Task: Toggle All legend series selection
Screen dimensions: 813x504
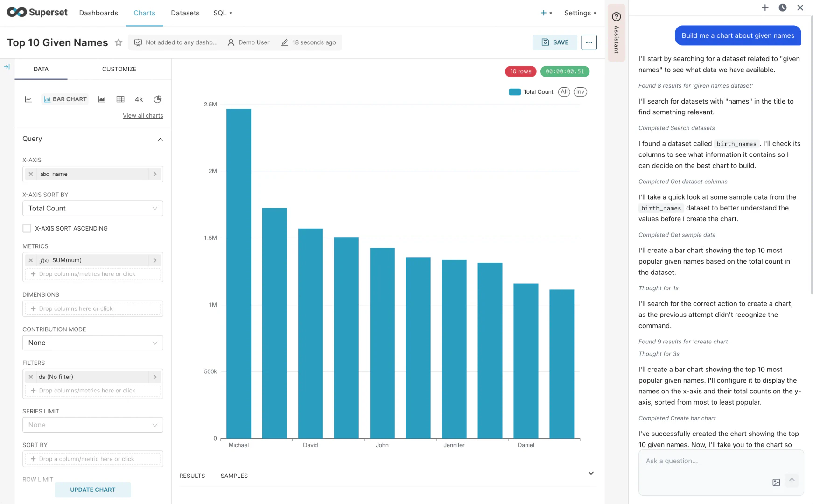Action: pos(564,92)
